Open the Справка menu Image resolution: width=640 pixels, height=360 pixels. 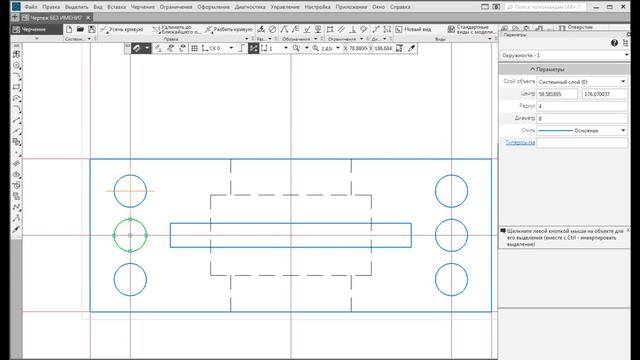pos(400,7)
